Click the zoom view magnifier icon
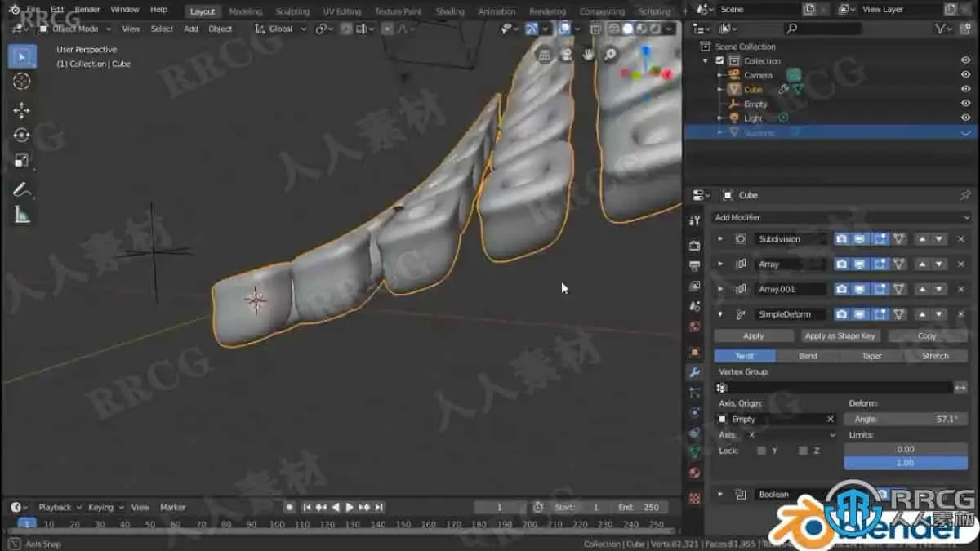The width and height of the screenshot is (980, 551). (x=610, y=55)
